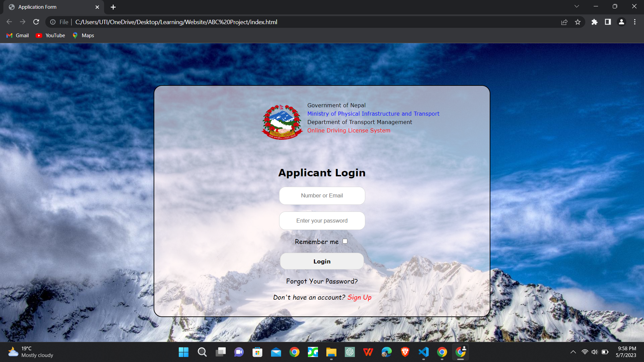
Task: Open the Chrome profile avatar icon
Action: coord(621,22)
